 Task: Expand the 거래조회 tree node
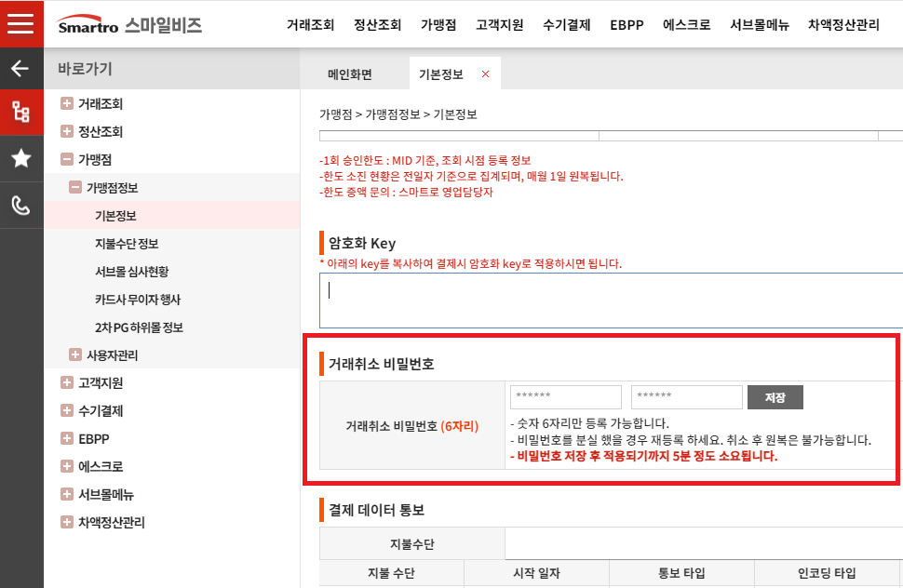coord(67,104)
